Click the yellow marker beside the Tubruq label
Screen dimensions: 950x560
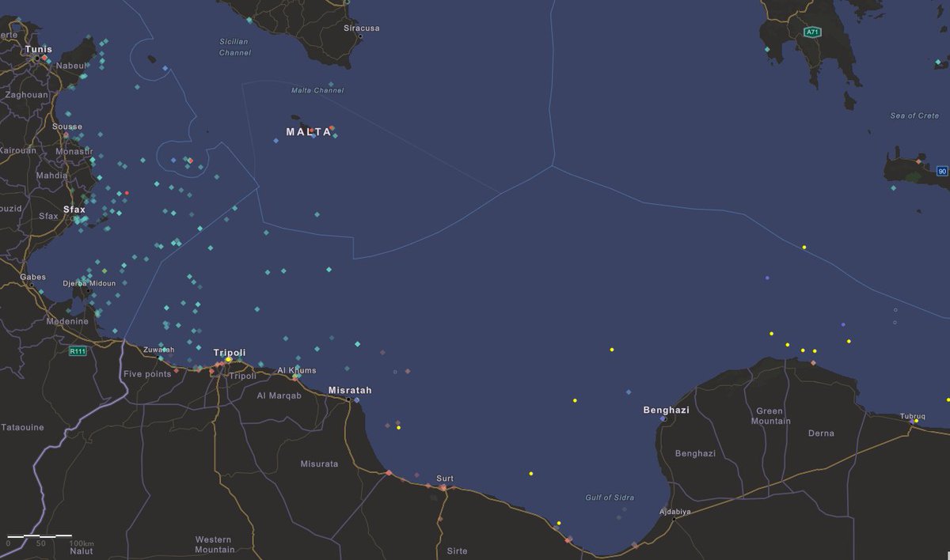pyautogui.click(x=916, y=422)
